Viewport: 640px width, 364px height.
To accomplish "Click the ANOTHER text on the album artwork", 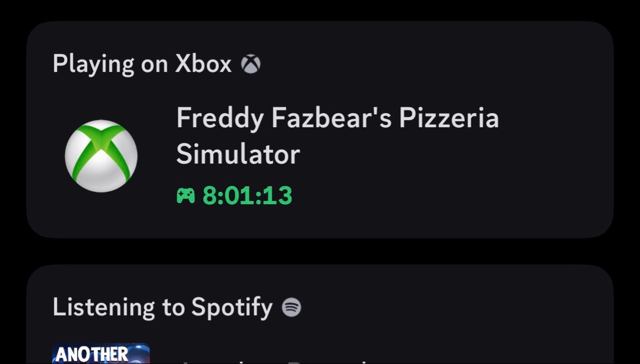I will pos(92,355).
